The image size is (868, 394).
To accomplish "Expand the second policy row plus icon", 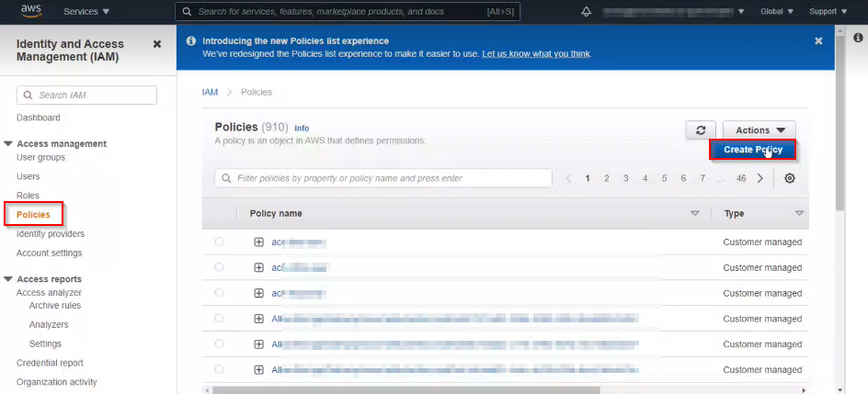I will tap(258, 267).
